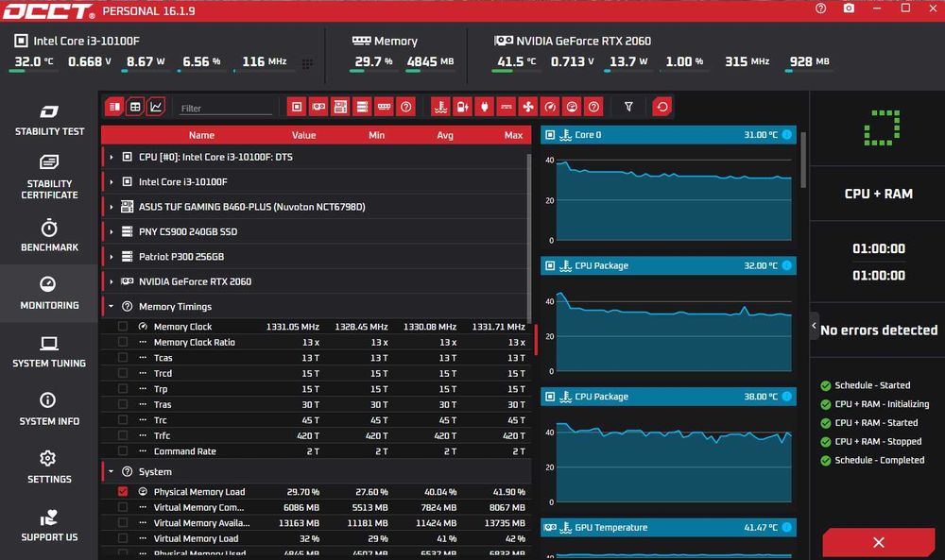Image resolution: width=945 pixels, height=560 pixels.
Task: Expand the CPU [#0] DTS sensor group
Action: pyautogui.click(x=111, y=157)
